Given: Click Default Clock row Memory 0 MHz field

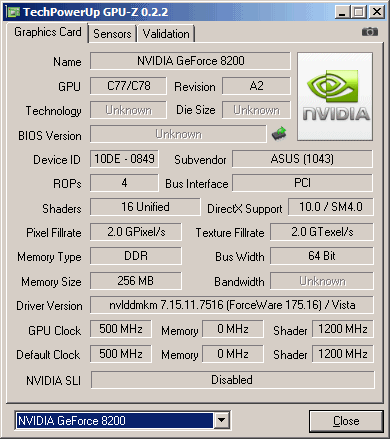Looking at the screenshot, I should point(233,354).
